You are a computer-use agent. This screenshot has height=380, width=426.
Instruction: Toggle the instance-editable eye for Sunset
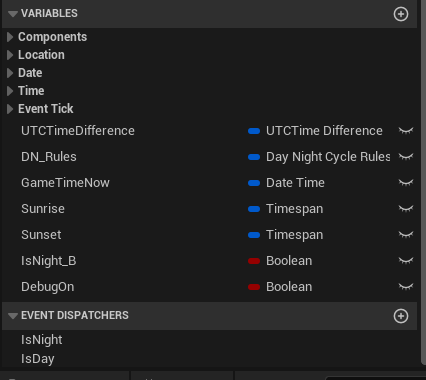click(x=406, y=235)
